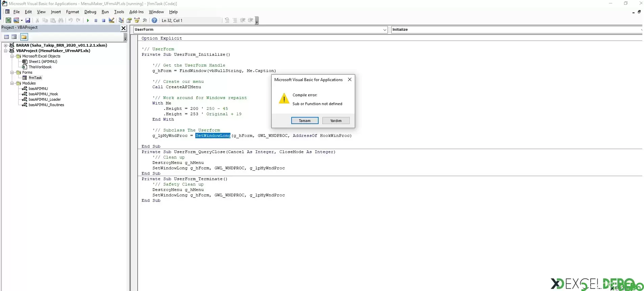This screenshot has width=644, height=291.
Task: Open Project panel toolbar options arrow
Action: click(x=125, y=37)
